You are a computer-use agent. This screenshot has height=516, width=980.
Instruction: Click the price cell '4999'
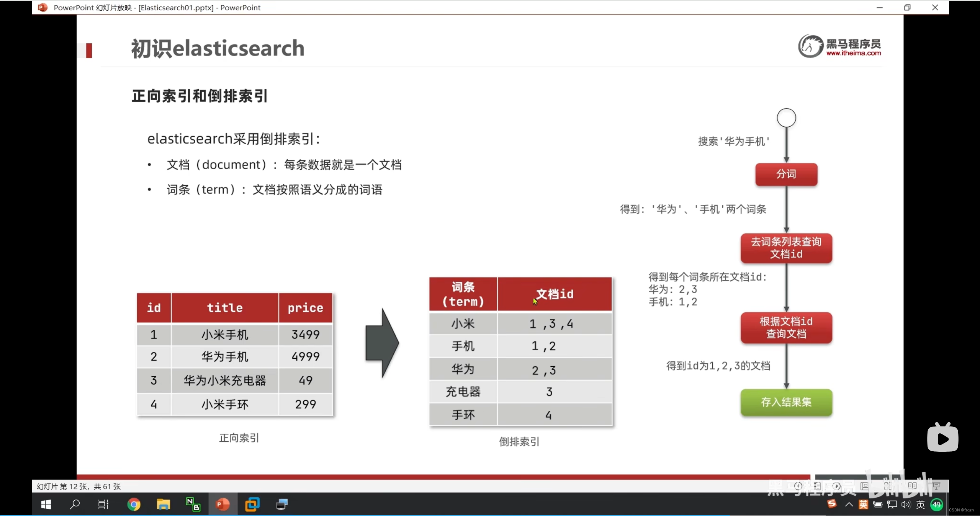pos(306,356)
